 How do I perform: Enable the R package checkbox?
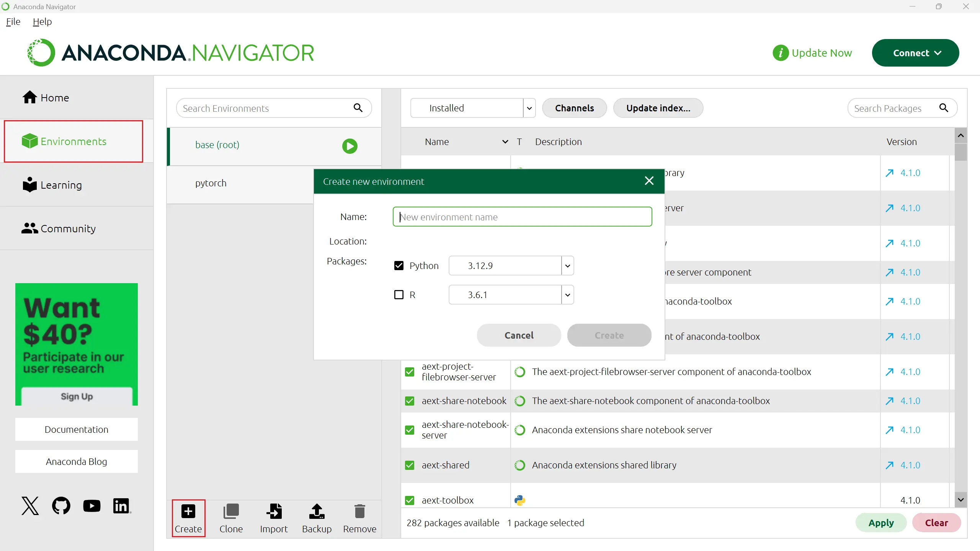click(399, 295)
